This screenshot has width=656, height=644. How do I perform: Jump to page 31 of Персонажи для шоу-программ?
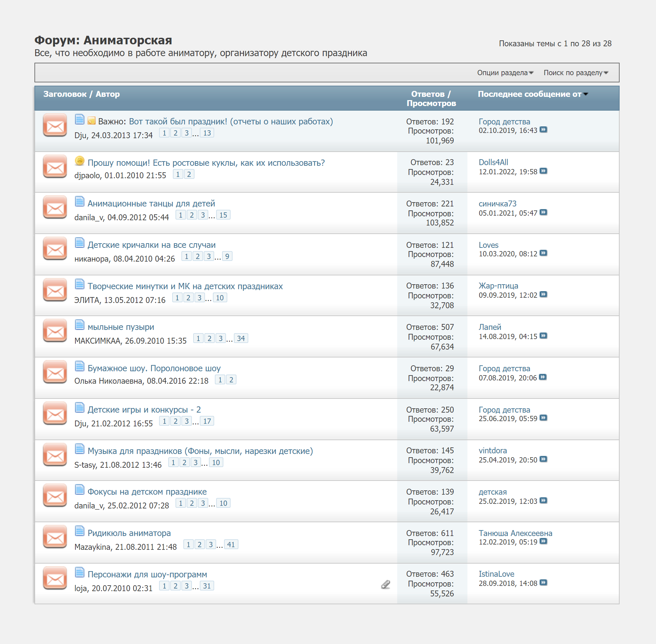207,586
